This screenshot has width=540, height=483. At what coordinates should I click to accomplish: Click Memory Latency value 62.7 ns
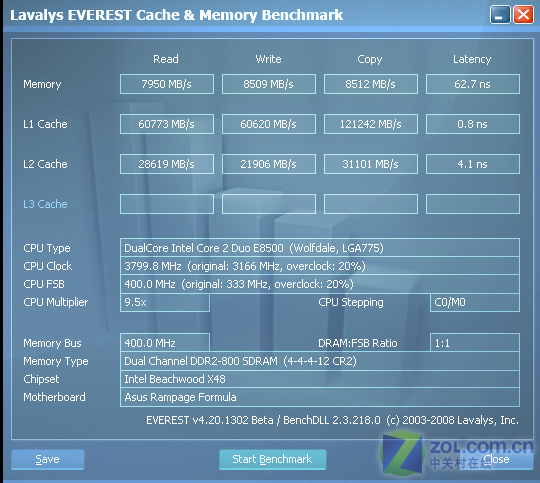click(x=472, y=84)
